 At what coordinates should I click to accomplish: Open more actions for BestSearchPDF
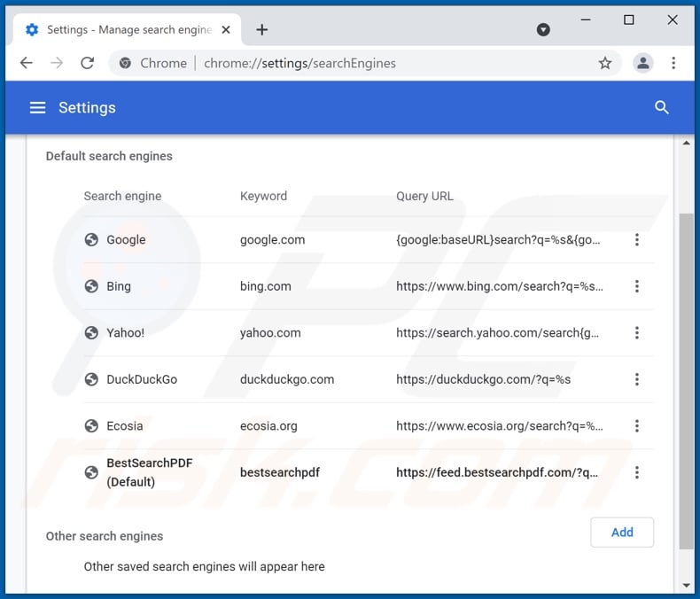click(x=636, y=472)
